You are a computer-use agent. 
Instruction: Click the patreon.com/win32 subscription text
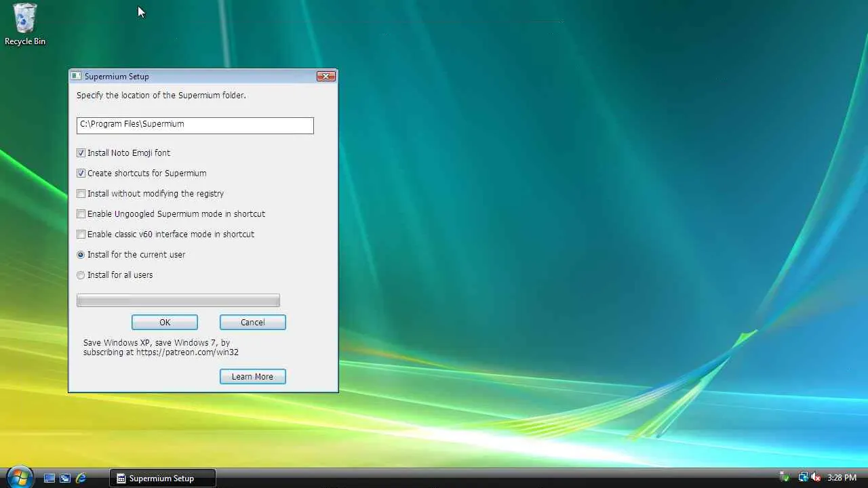161,348
